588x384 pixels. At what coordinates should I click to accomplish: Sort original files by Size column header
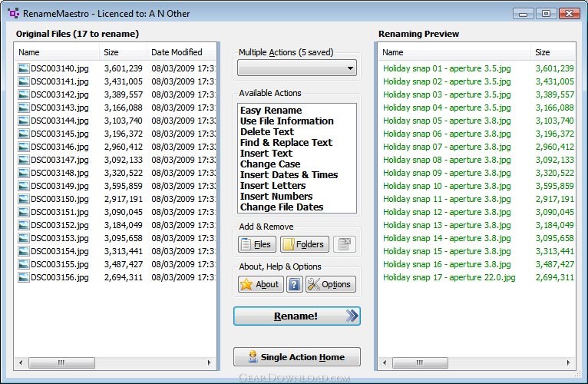click(123, 52)
